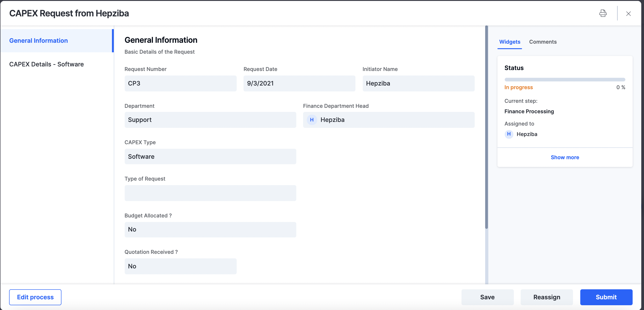Reassign the request

point(547,297)
